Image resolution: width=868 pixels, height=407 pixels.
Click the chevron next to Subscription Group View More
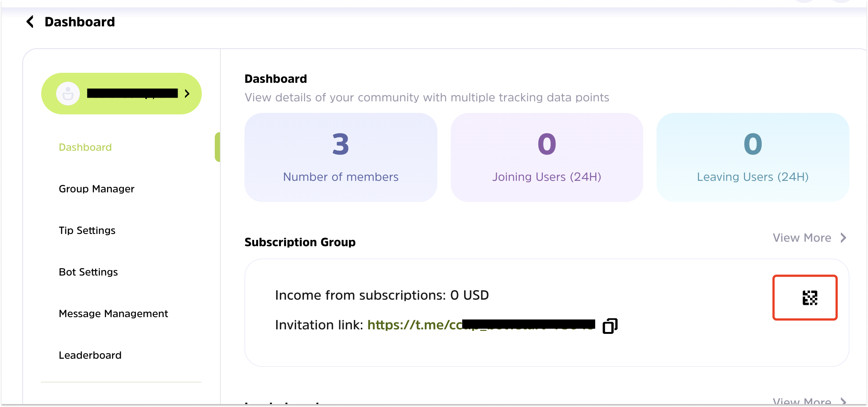coord(843,238)
